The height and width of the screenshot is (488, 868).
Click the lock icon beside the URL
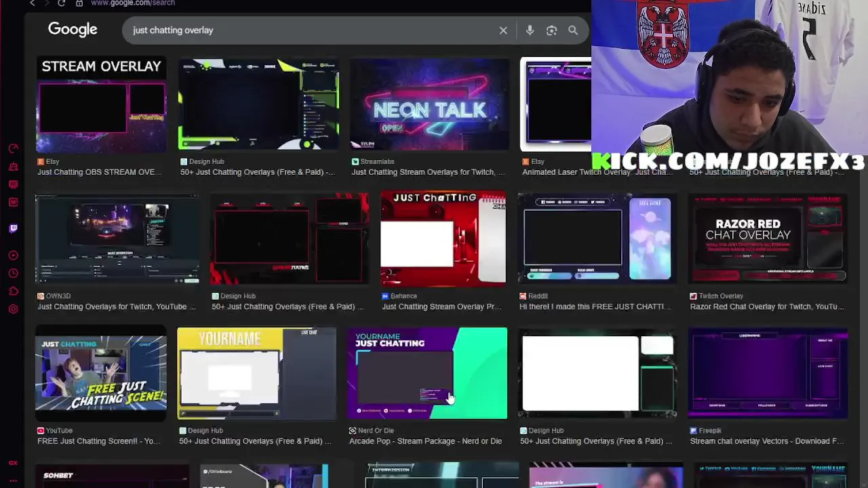coord(79,3)
